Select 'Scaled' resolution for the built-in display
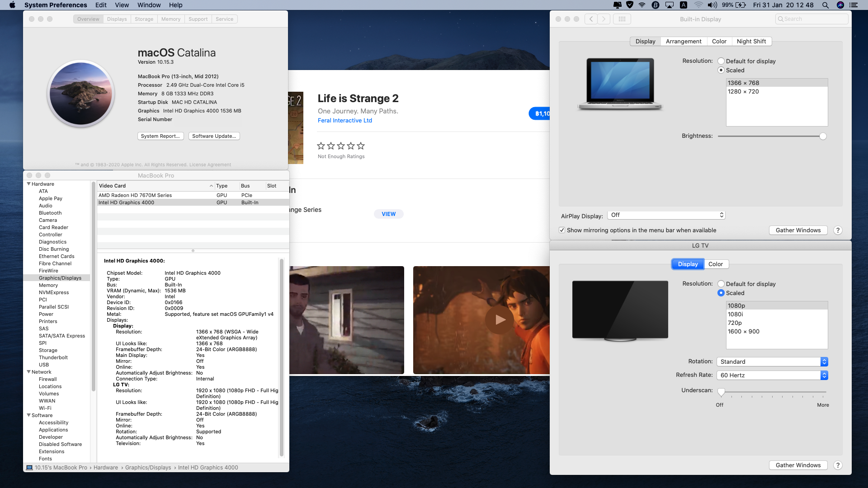The width and height of the screenshot is (868, 488). (721, 70)
